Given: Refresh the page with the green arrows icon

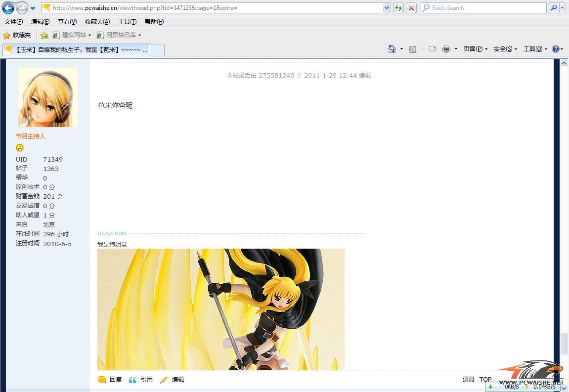Looking at the screenshot, I should click(x=398, y=8).
